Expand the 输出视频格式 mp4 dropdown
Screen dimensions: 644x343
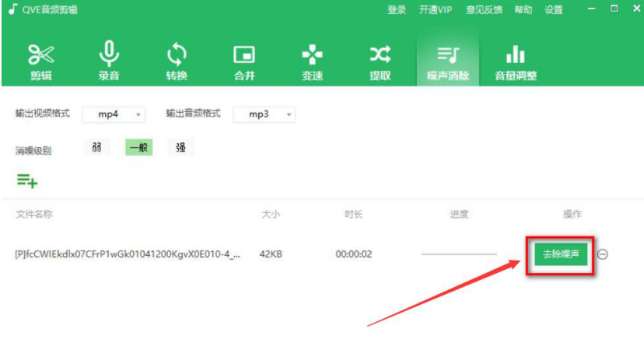(x=114, y=114)
